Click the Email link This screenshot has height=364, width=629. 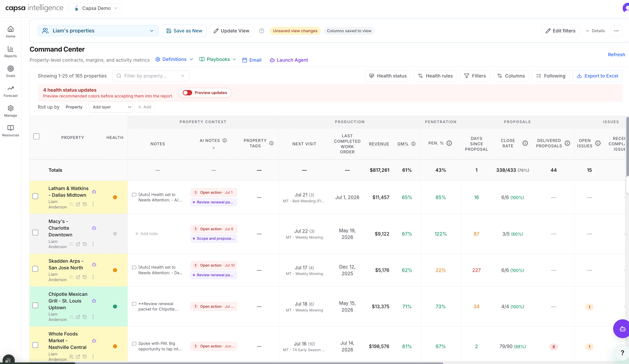[252, 60]
